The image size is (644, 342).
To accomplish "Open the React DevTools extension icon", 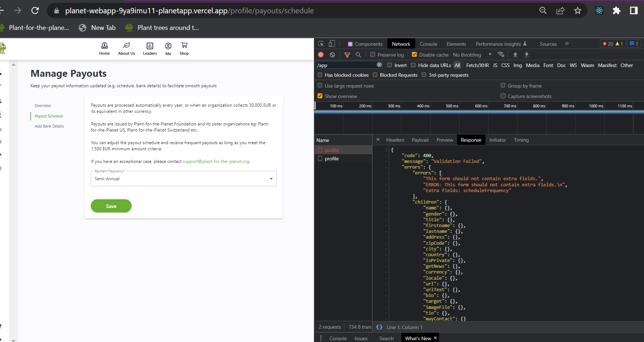I will pyautogui.click(x=599, y=10).
